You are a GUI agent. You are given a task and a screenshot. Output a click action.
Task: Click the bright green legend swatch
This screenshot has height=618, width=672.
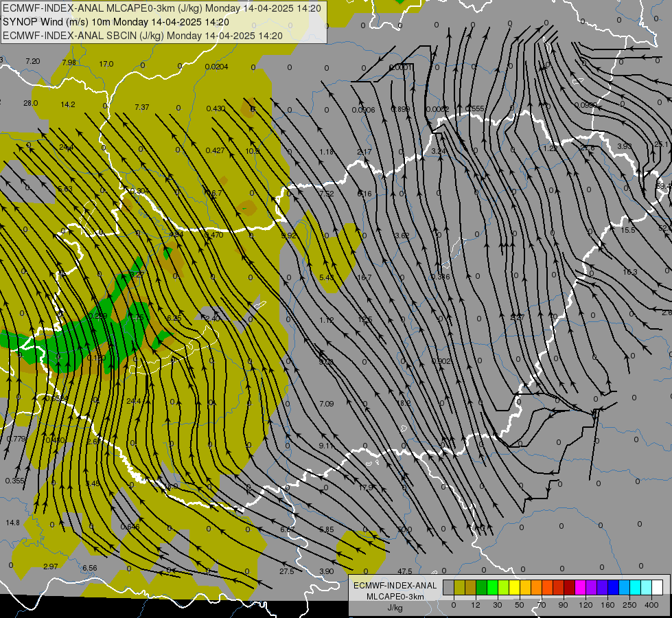tap(492, 588)
